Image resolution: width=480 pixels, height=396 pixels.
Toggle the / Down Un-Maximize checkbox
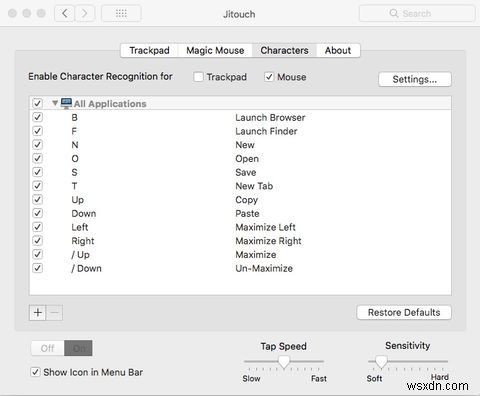click(x=37, y=268)
